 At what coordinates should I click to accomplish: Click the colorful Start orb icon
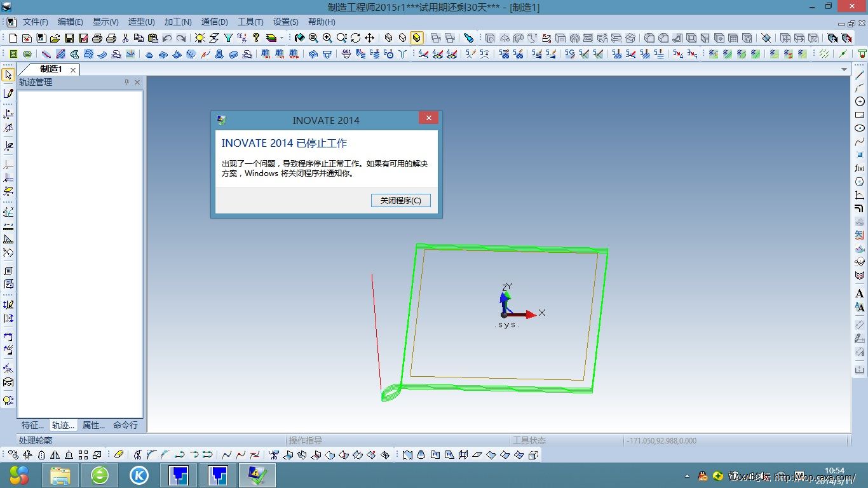pyautogui.click(x=19, y=475)
